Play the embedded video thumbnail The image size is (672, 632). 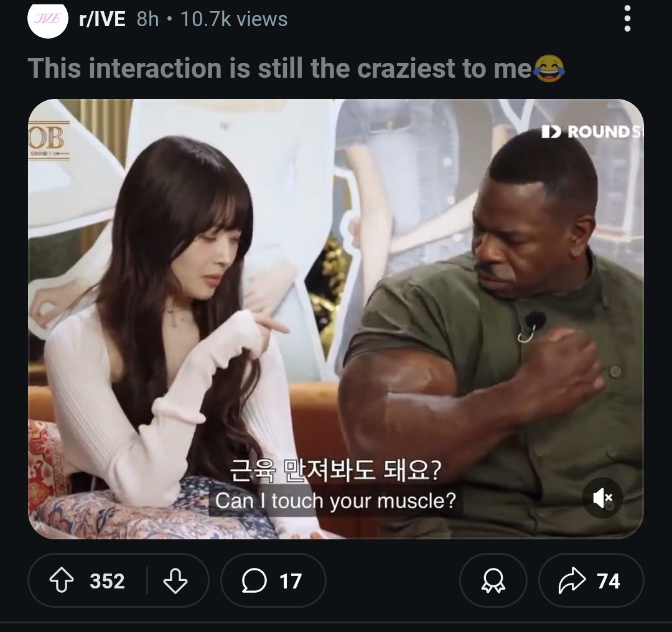(x=335, y=318)
